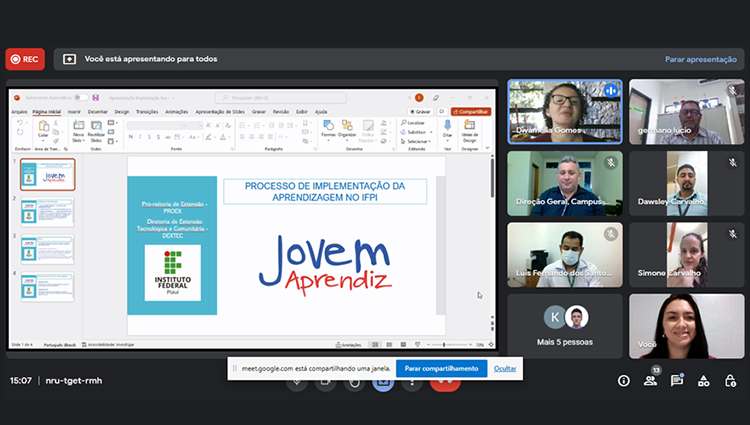Open the Novo Slide dropdown

78,139
